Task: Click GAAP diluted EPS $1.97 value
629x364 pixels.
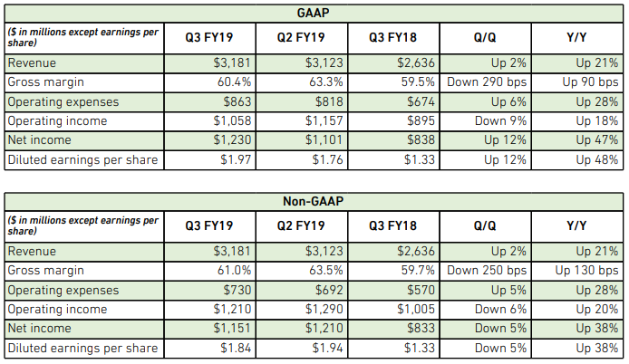Action: click(235, 160)
